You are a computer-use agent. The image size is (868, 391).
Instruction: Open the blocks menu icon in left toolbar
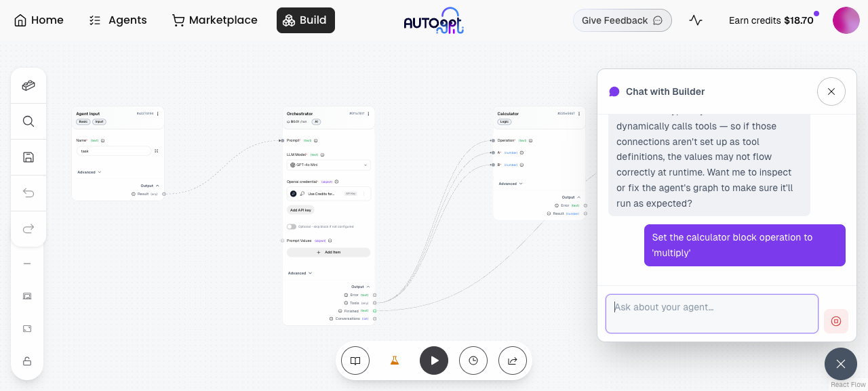pos(28,85)
